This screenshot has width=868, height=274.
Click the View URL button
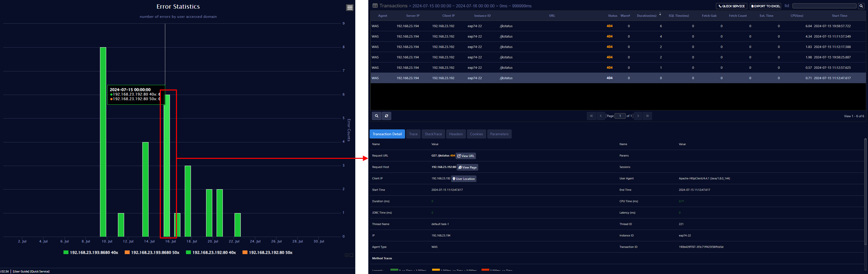[x=466, y=156]
